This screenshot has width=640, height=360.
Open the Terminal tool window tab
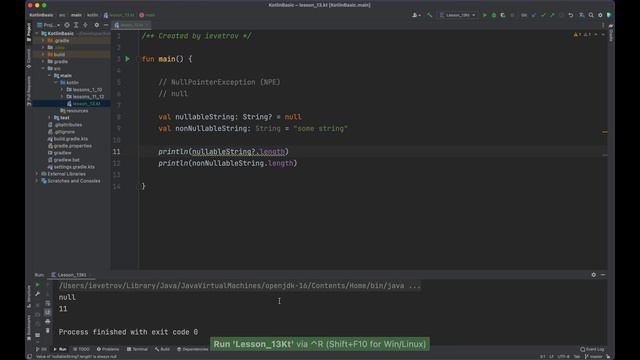[137, 349]
